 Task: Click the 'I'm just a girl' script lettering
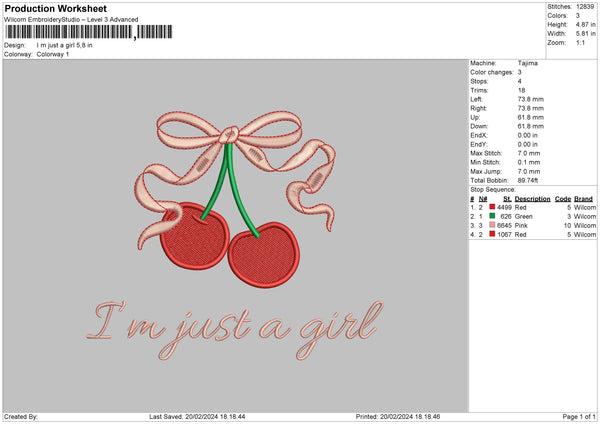[x=235, y=330]
